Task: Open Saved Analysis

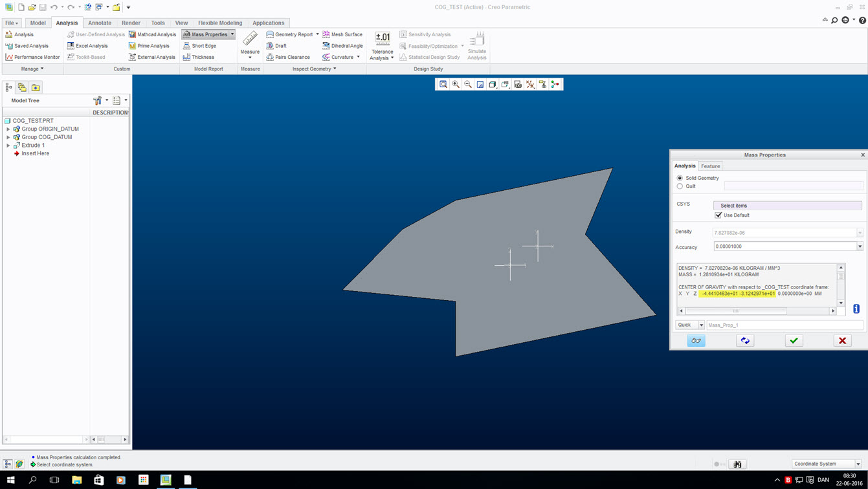Action: coord(27,46)
